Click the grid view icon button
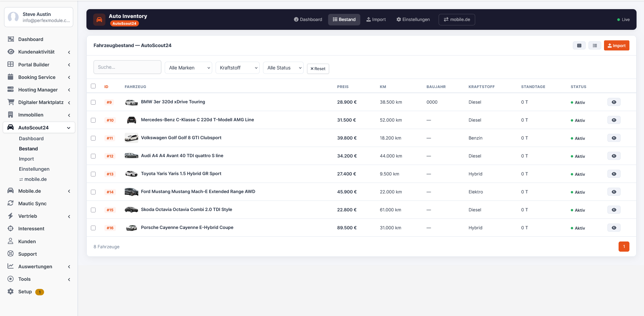The width and height of the screenshot is (644, 316). click(x=579, y=45)
